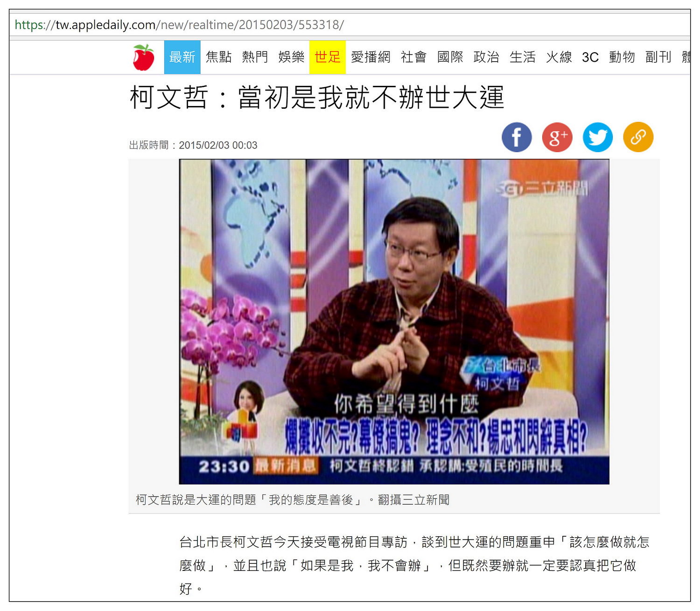Share article via Twitter bird icon

(598, 137)
